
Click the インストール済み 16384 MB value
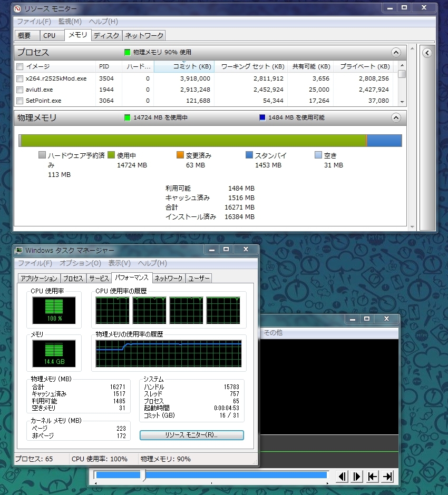239,217
